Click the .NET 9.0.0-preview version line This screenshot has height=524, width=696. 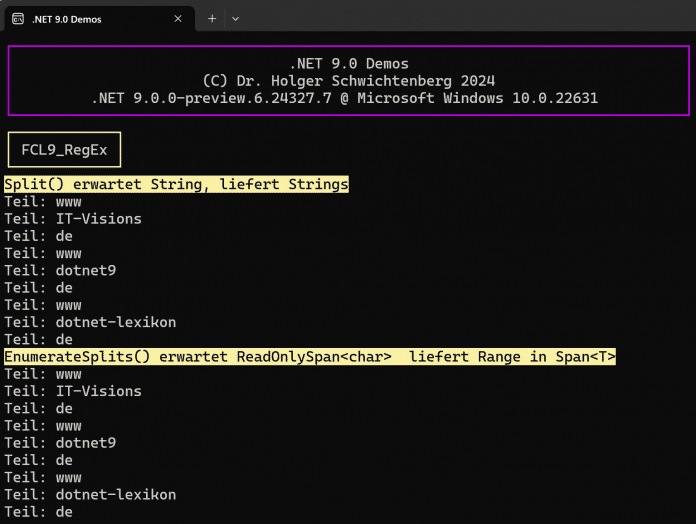click(x=348, y=98)
